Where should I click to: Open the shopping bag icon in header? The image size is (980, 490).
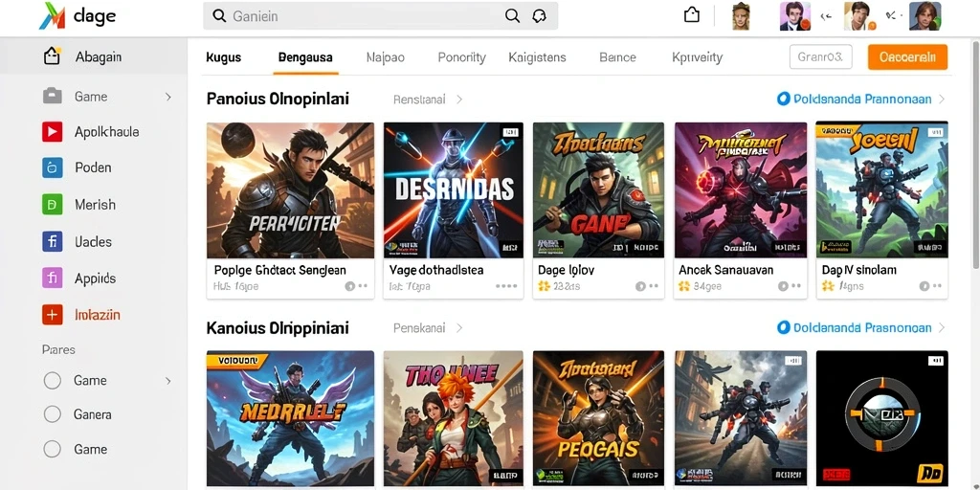pos(692,15)
